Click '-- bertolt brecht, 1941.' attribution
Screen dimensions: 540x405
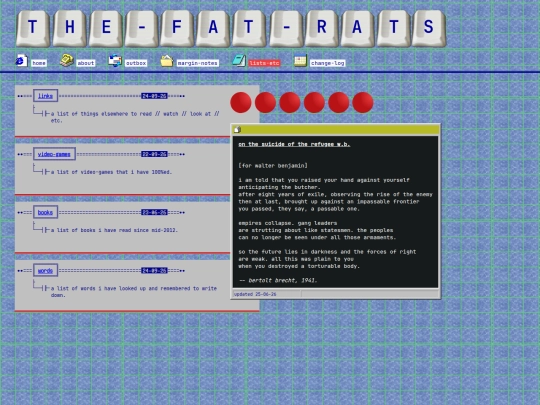point(278,280)
